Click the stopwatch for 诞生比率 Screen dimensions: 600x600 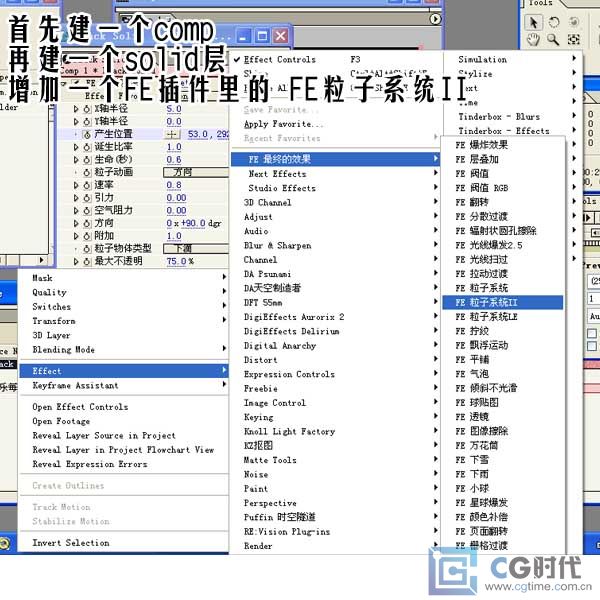coord(87,147)
